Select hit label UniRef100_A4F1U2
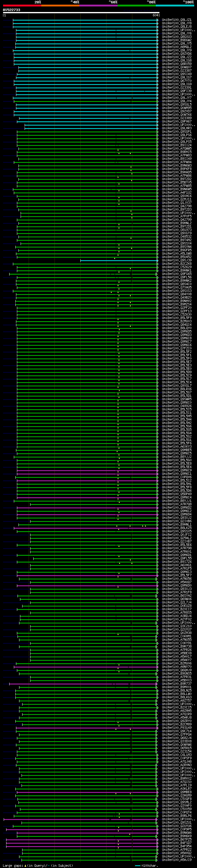 [x=177, y=193]
